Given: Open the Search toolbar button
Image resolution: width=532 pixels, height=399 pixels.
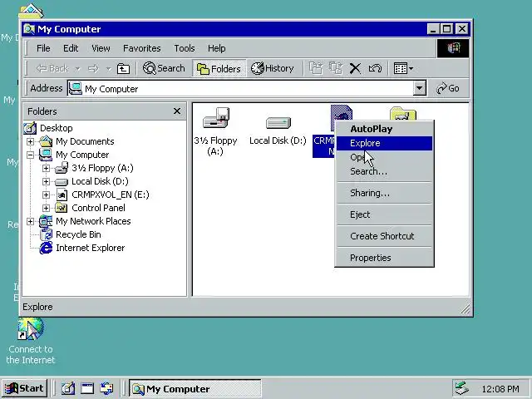Looking at the screenshot, I should 164,68.
